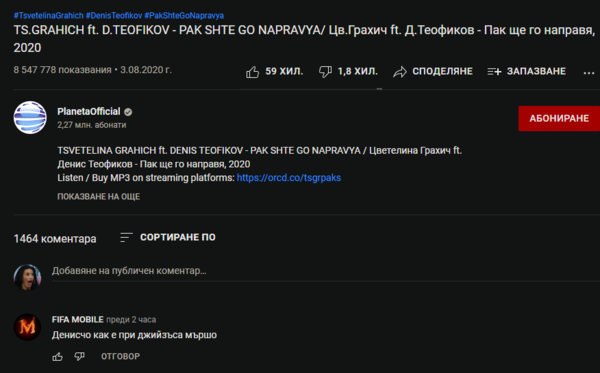Image resolution: width=600 pixels, height=373 pixels.
Task: Click the 'Listen / Buy MP3 on streaming platforms' text
Action: pyautogui.click(x=146, y=178)
